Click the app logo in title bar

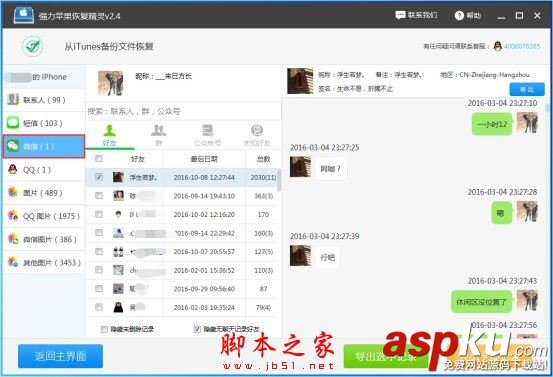pos(24,15)
